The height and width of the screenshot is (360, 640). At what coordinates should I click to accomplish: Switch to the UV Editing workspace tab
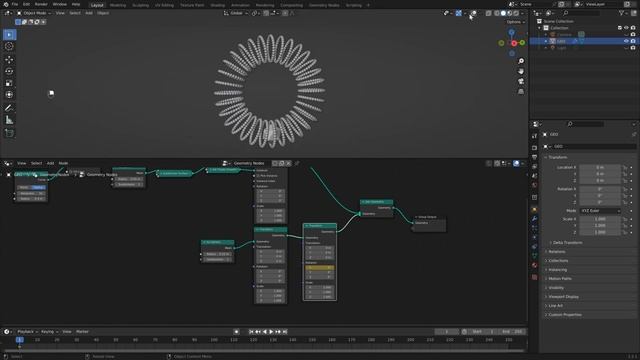pos(164,5)
